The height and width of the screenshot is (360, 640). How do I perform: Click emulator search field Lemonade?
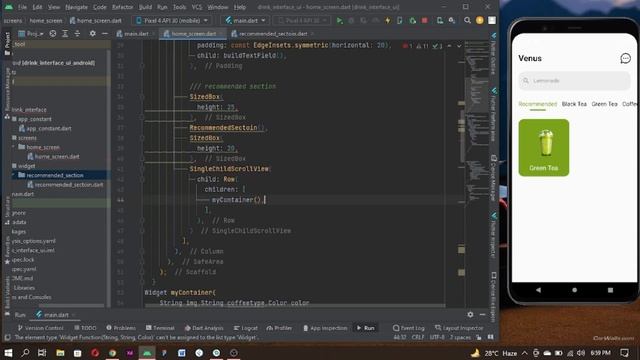tap(574, 80)
